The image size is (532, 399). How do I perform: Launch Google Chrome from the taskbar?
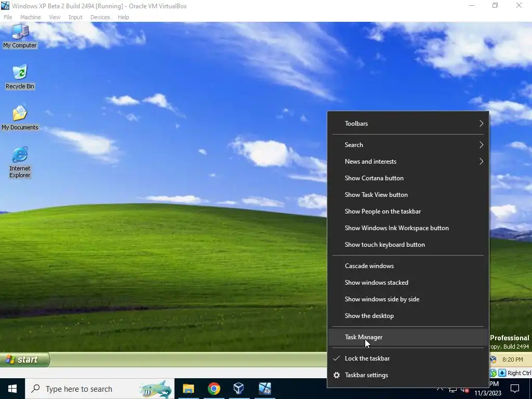pos(214,389)
